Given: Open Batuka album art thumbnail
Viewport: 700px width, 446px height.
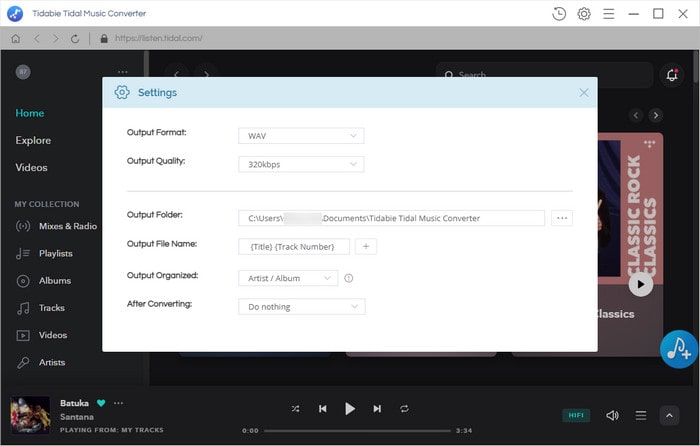Looking at the screenshot, I should pyautogui.click(x=30, y=415).
